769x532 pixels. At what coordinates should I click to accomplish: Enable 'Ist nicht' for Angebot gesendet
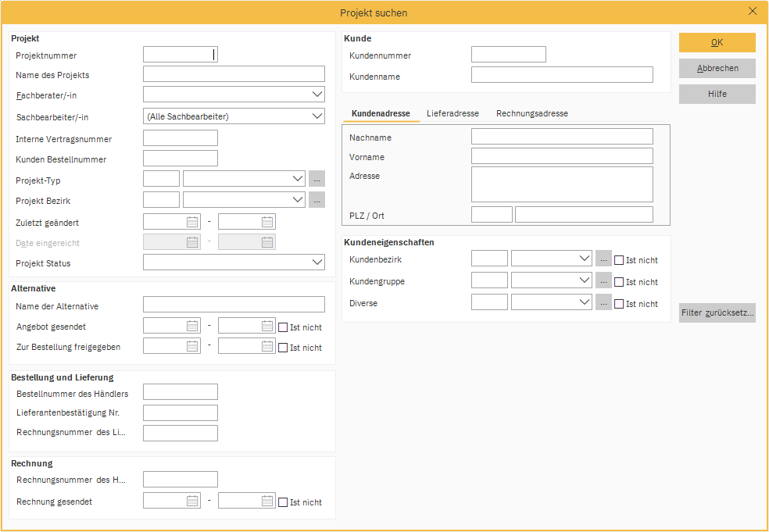coord(284,327)
